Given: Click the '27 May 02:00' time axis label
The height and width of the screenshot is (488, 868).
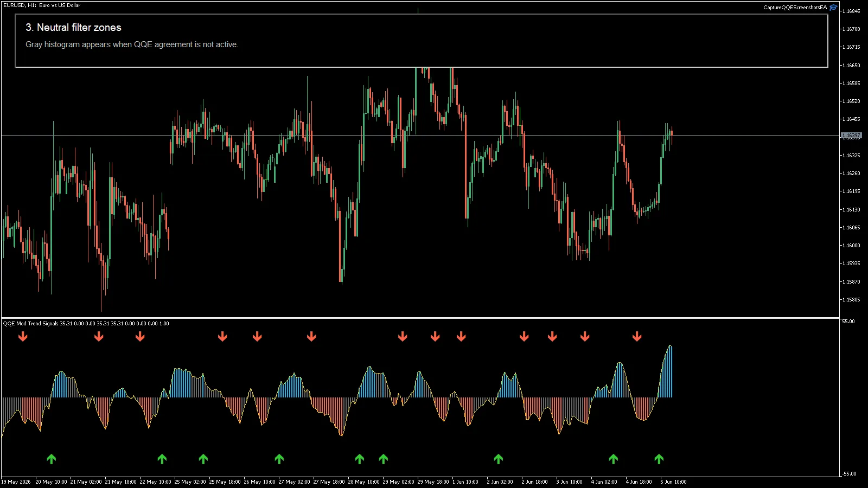Looking at the screenshot, I should [294, 482].
